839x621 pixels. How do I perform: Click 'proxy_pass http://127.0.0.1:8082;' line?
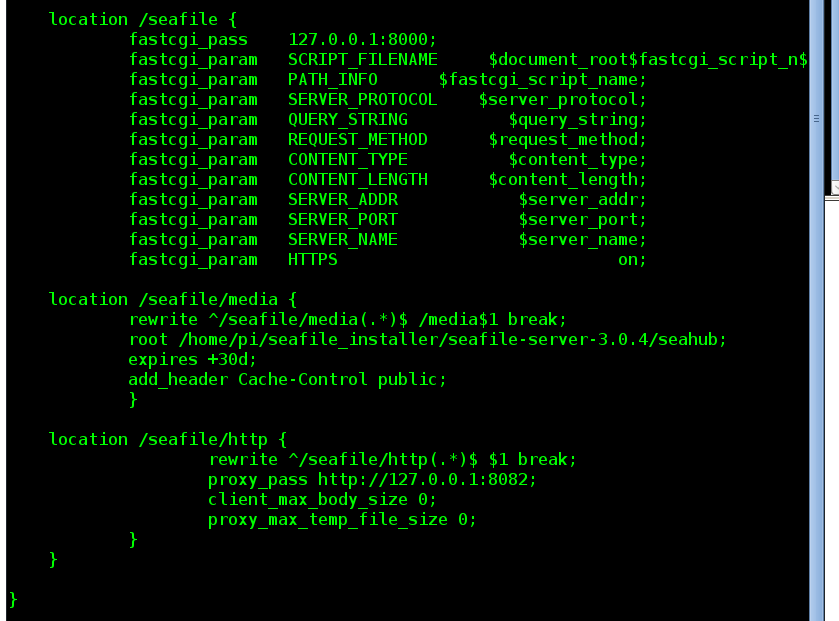click(372, 480)
